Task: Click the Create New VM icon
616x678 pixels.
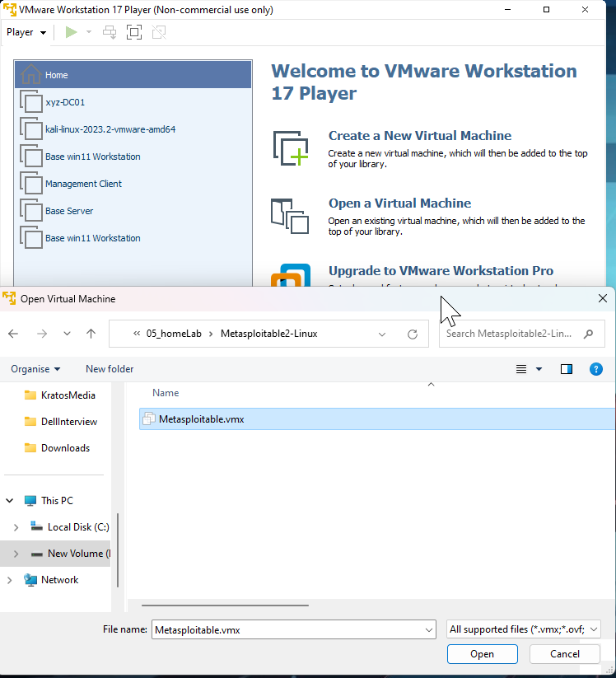Action: [x=291, y=148]
